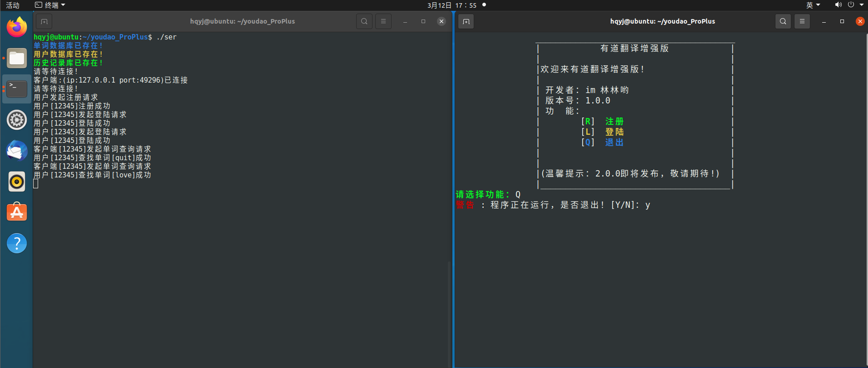This screenshot has width=868, height=368.
Task: Open Firefox from the dock
Action: [17, 27]
